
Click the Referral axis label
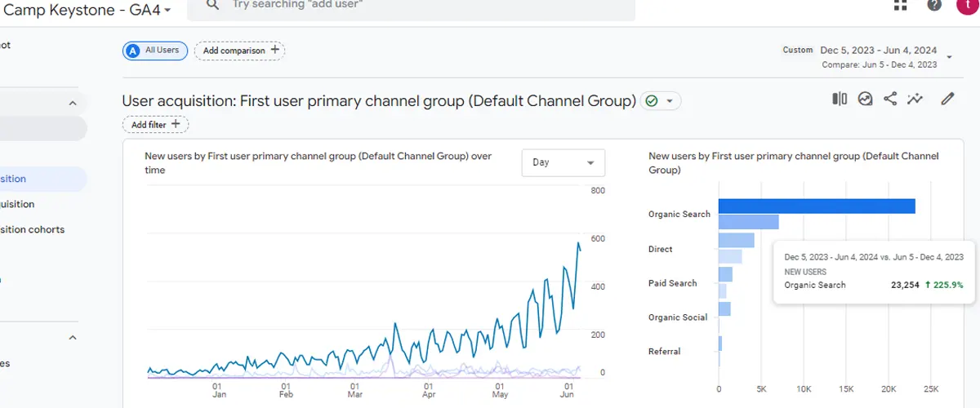point(664,352)
